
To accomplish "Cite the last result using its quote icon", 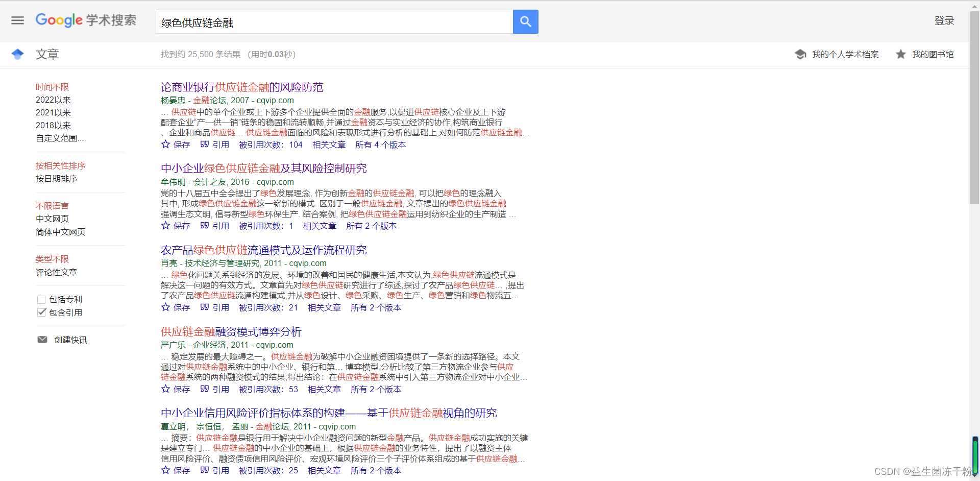I will pyautogui.click(x=204, y=470).
